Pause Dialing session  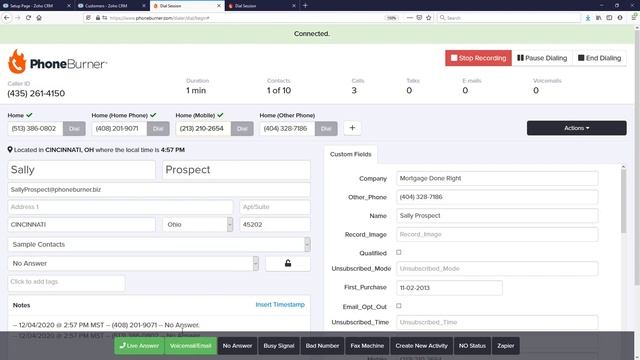(x=542, y=58)
